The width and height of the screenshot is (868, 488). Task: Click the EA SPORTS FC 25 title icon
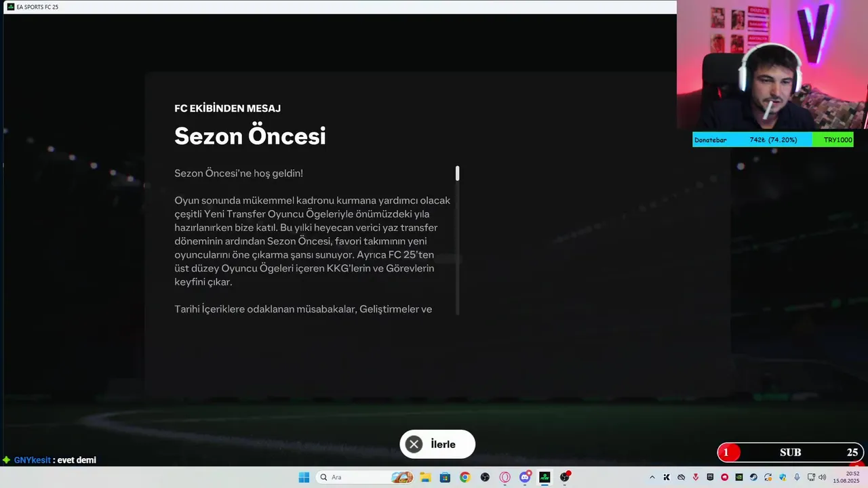pyautogui.click(x=10, y=7)
